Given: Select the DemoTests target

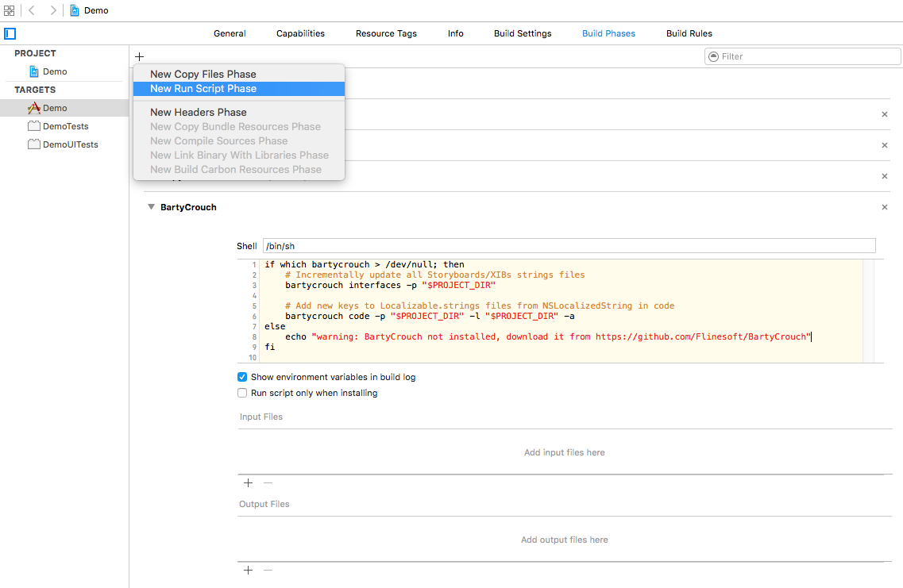Looking at the screenshot, I should tap(64, 126).
